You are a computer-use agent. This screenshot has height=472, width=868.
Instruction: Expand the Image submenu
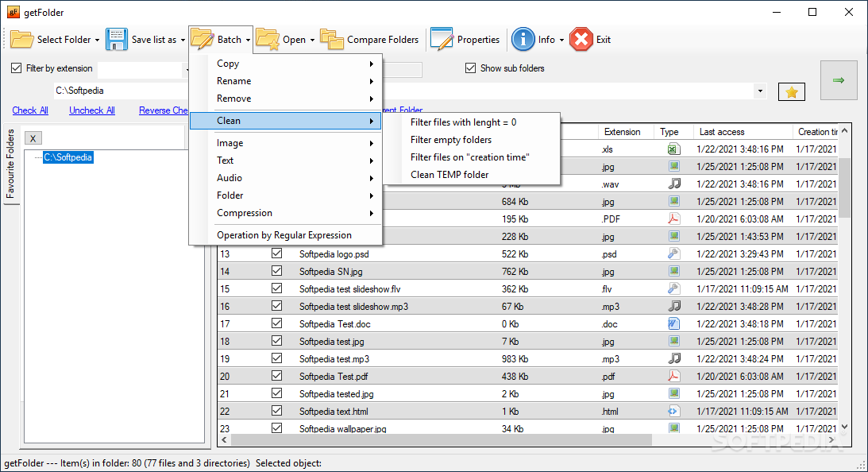click(286, 143)
